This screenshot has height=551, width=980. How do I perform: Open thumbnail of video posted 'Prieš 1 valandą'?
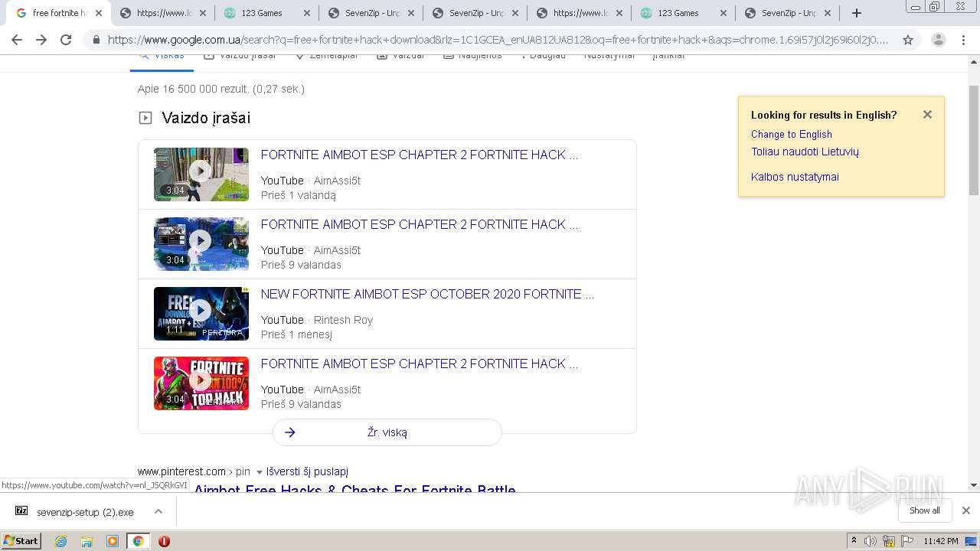[201, 174]
